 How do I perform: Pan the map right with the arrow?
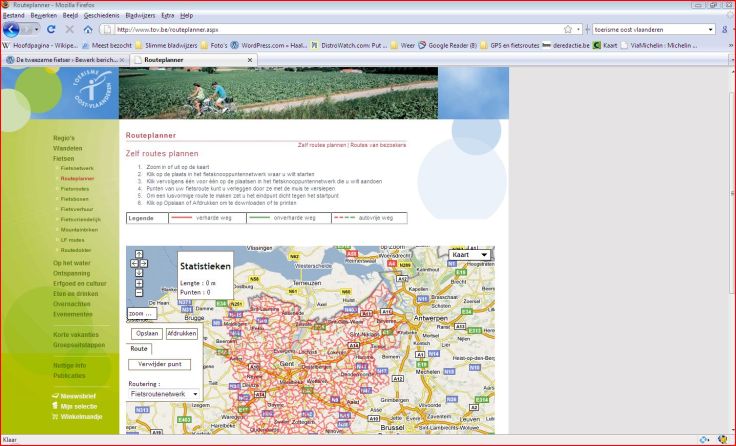tap(144, 263)
